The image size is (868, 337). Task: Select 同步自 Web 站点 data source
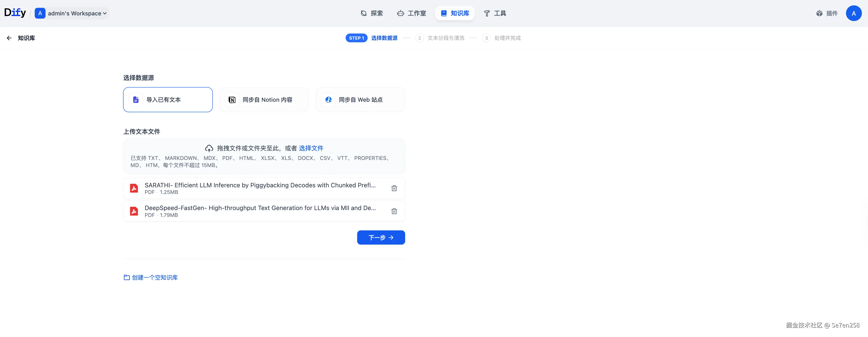[x=360, y=100]
